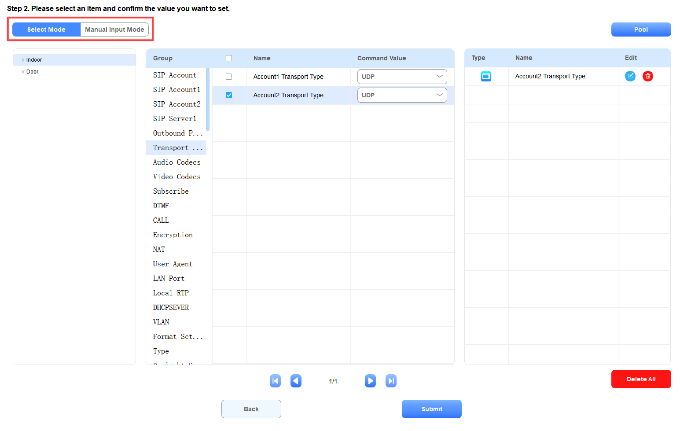Viewport: 680px width, 431px height.
Task: Switch to Select Mode tab
Action: [x=46, y=30]
